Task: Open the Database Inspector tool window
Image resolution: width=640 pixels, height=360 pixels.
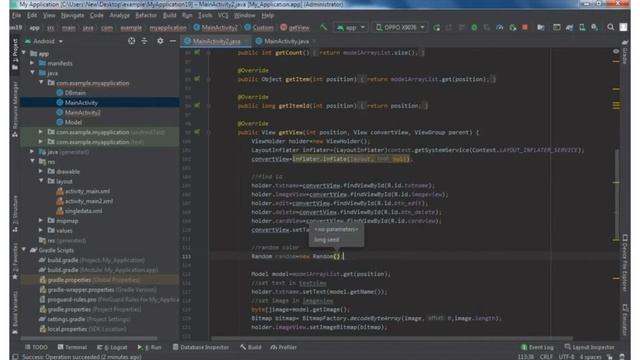Action: (200, 347)
